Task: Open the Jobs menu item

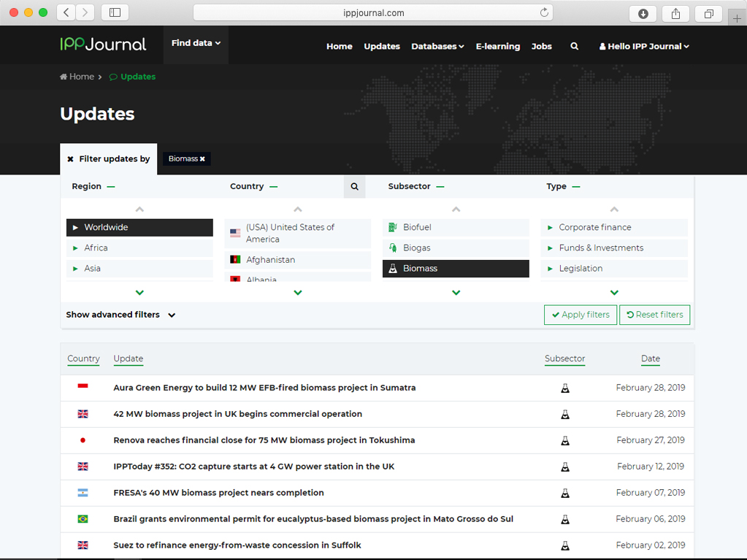Action: tap(541, 46)
